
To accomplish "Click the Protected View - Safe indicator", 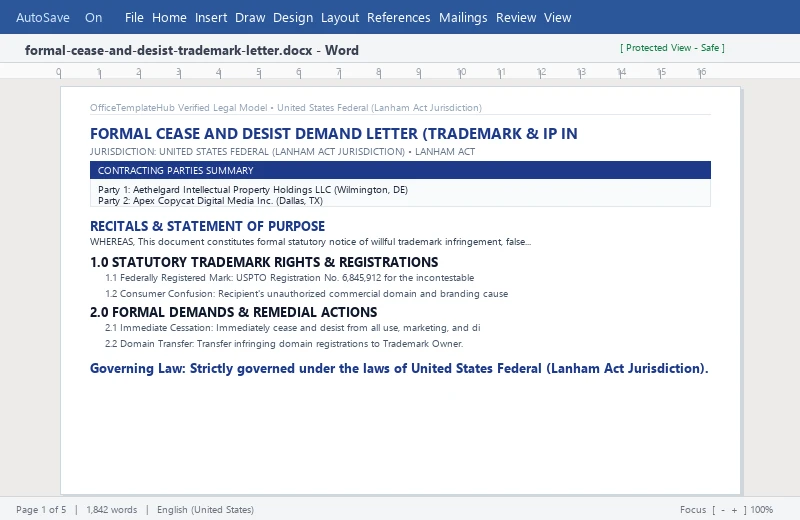I will (672, 47).
